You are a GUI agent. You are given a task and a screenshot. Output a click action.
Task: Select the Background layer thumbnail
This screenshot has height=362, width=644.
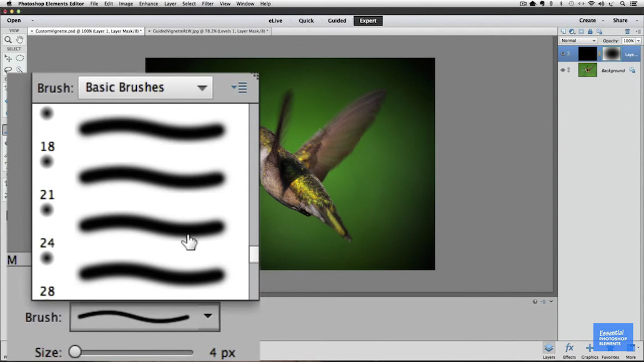click(x=587, y=70)
